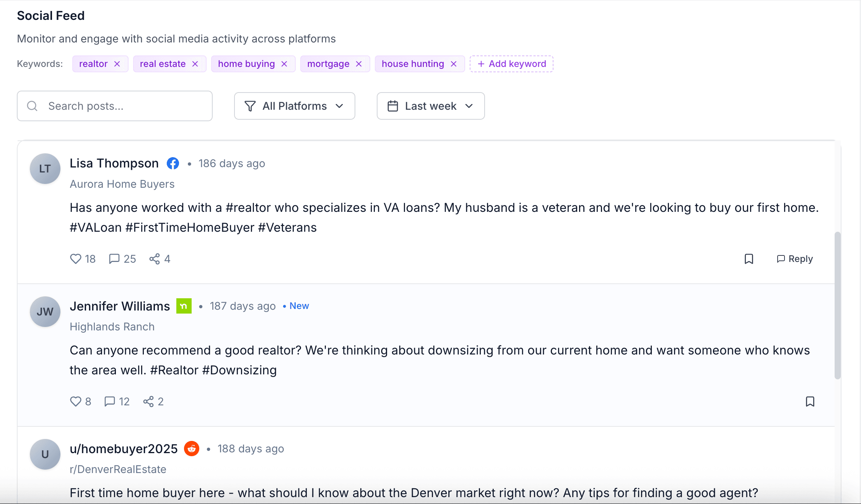Remove the mortgage keyword filter
Viewport: 861px width, 504px height.
(358, 64)
